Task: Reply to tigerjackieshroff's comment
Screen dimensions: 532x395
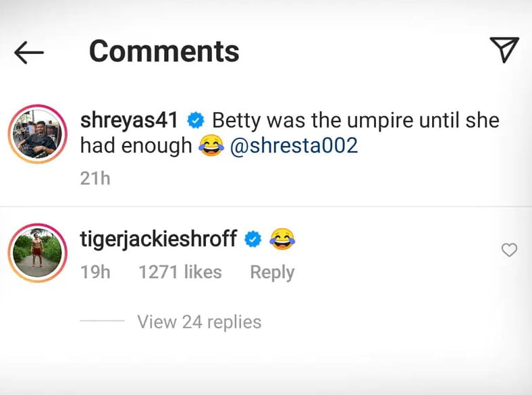Action: [272, 272]
